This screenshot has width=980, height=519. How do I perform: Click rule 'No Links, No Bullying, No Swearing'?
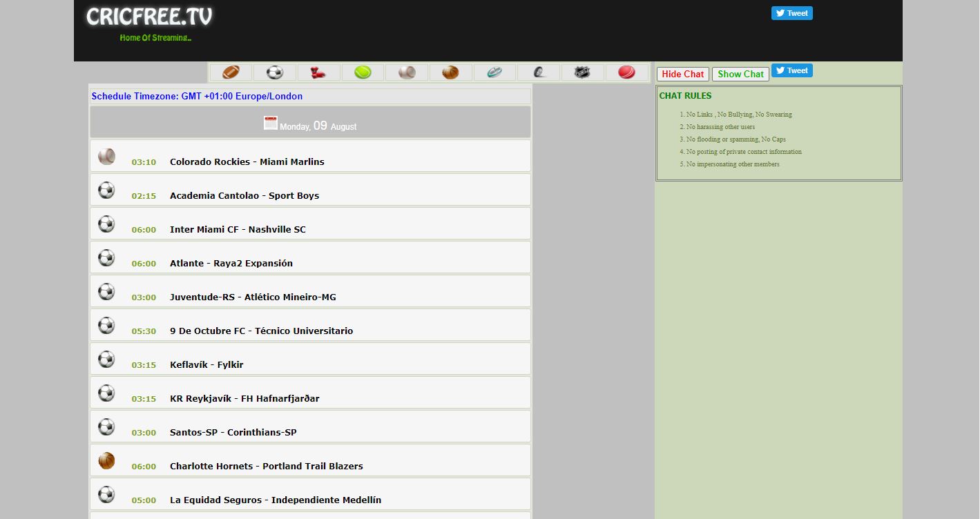point(739,115)
